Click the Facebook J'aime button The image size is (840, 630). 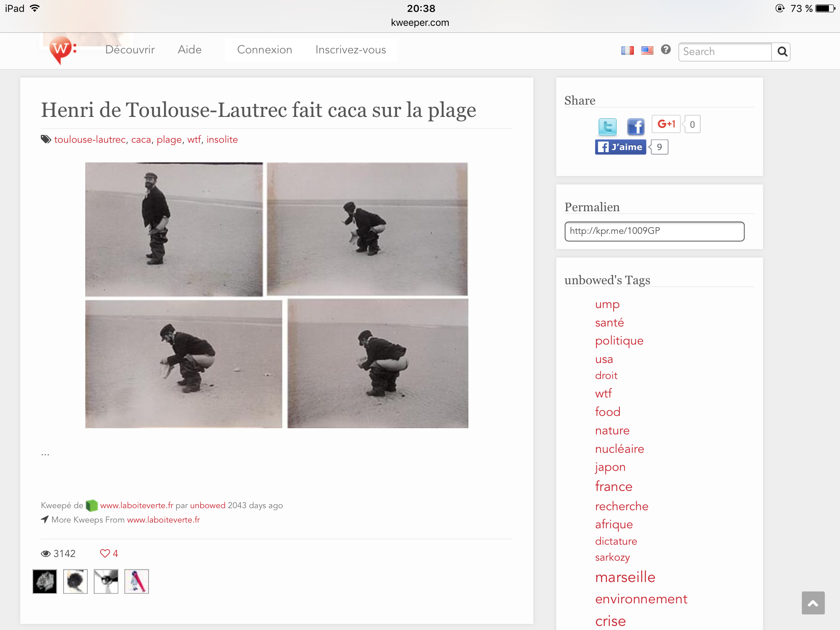click(621, 147)
